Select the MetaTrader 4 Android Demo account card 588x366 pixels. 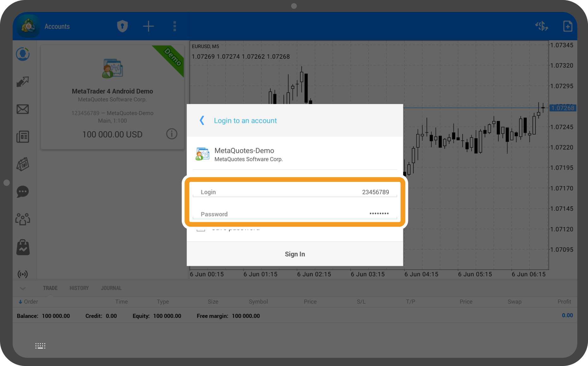coord(112,97)
